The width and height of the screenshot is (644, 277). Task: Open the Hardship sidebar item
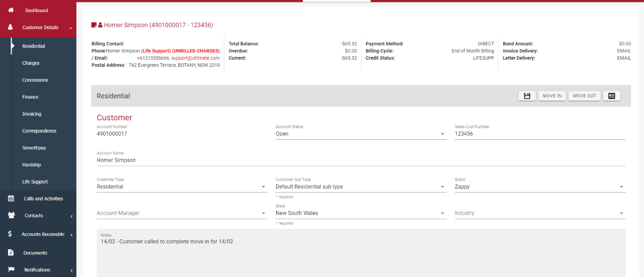32,165
